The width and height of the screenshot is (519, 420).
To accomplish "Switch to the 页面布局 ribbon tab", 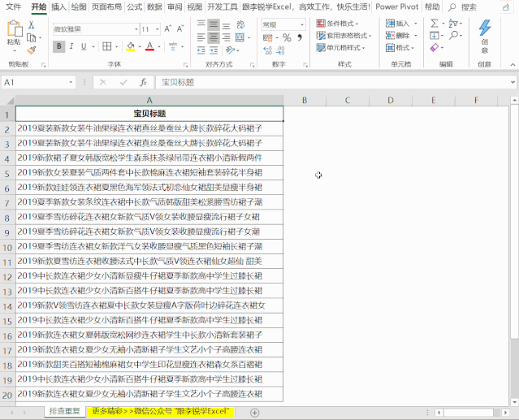I will [106, 6].
